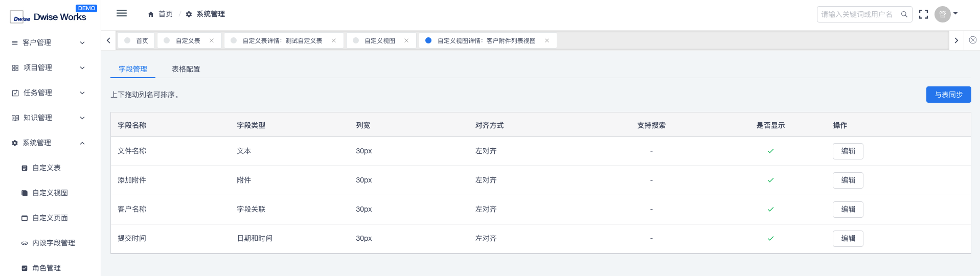This screenshot has width=980, height=276.
Task: Click the DEMO badge near the logo
Action: [86, 8]
